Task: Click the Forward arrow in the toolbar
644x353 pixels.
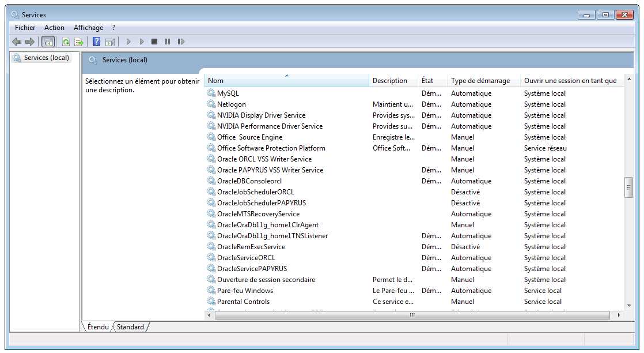Action: tap(29, 42)
